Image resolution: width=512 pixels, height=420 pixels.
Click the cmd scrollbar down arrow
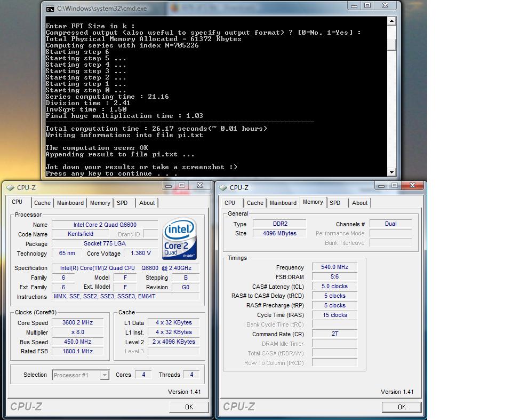click(391, 172)
